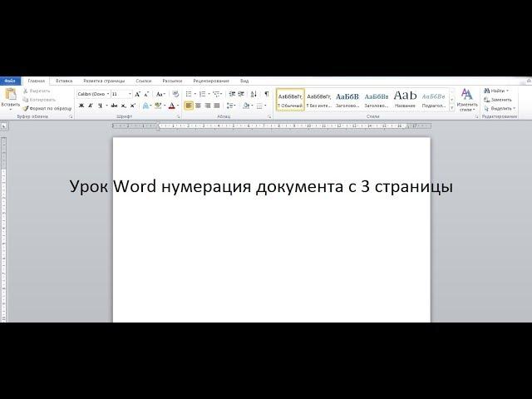Switch to the Разметка страницы tab
This screenshot has height=399, width=532.
tap(104, 81)
